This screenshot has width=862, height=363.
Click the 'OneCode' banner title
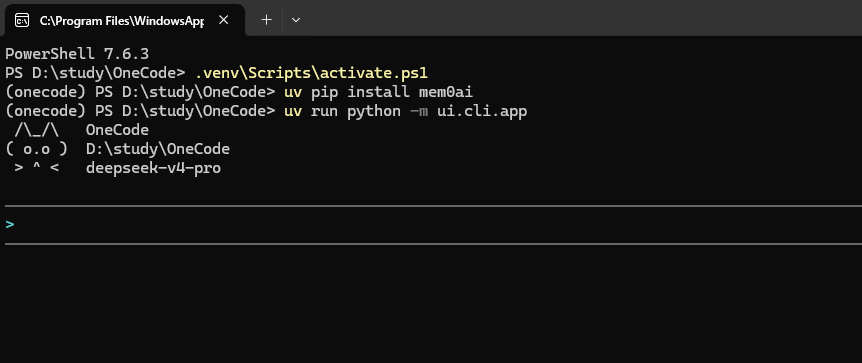[117, 130]
